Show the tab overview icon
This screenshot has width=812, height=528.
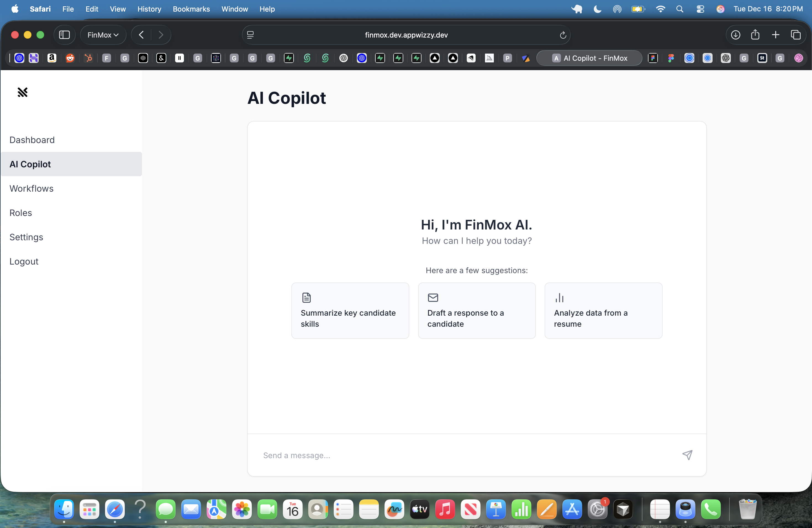(x=796, y=35)
